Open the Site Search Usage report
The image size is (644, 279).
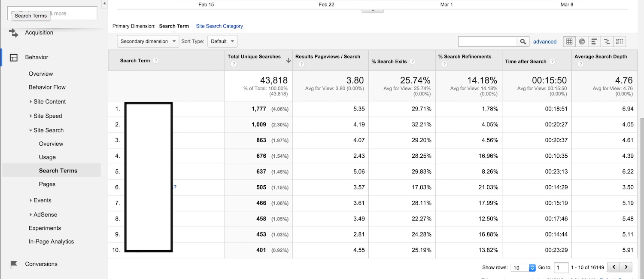coord(47,157)
